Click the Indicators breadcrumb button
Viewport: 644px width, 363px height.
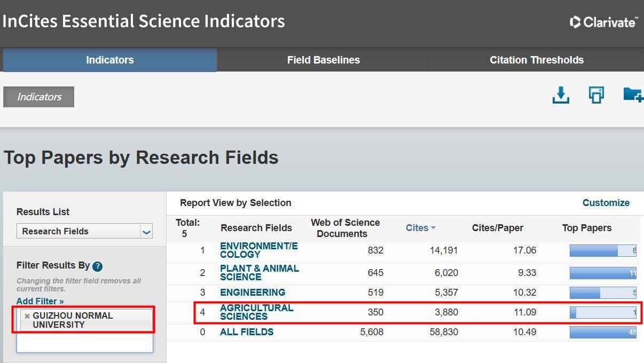point(39,97)
